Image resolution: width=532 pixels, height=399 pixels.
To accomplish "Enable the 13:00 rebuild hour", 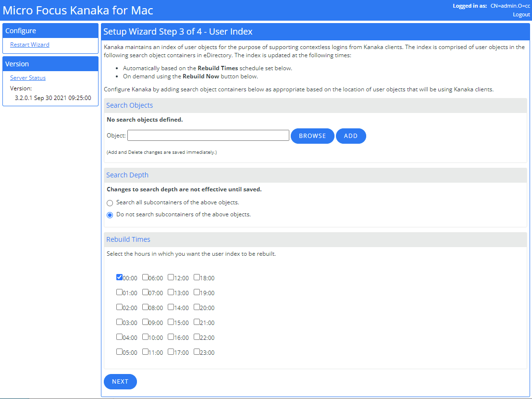I will [171, 292].
